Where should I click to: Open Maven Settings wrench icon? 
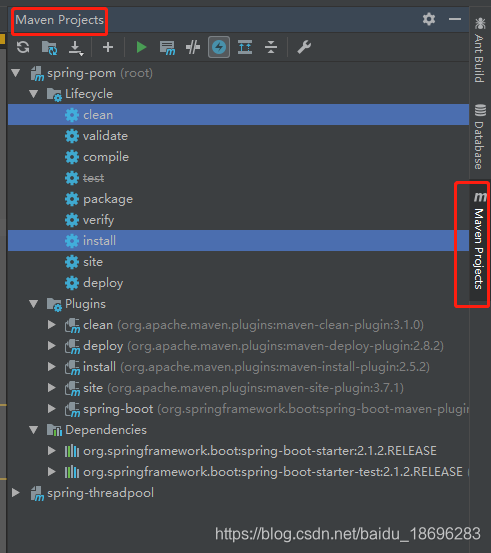304,47
